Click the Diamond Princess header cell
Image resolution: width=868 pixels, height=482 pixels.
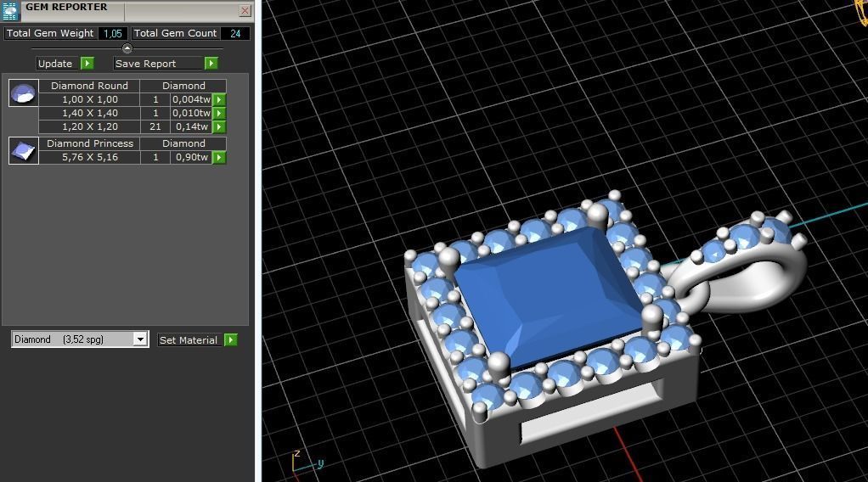point(89,143)
